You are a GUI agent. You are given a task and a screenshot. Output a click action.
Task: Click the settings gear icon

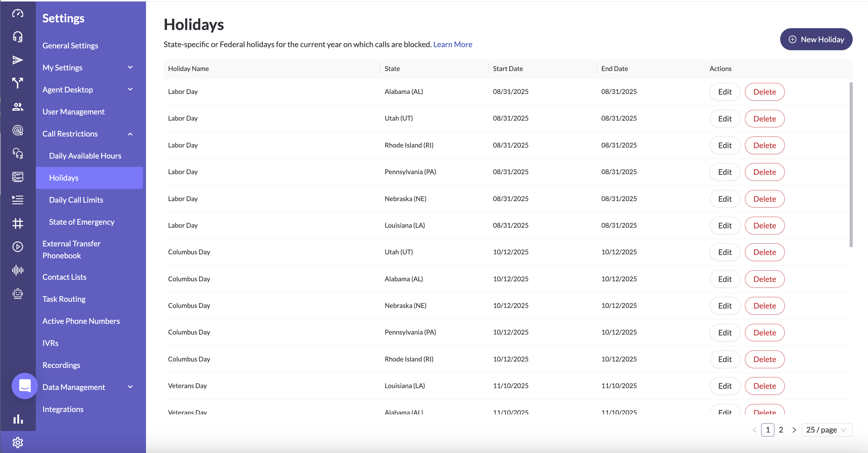pyautogui.click(x=17, y=442)
